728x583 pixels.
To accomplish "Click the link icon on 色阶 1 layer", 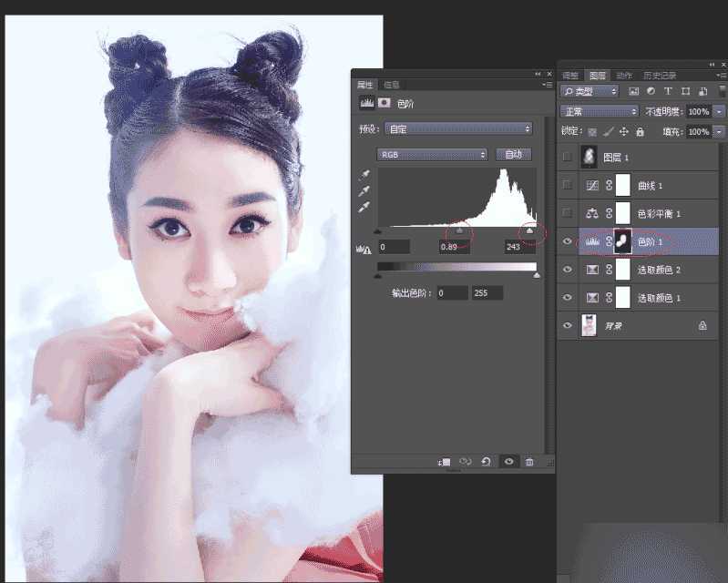I will (609, 241).
